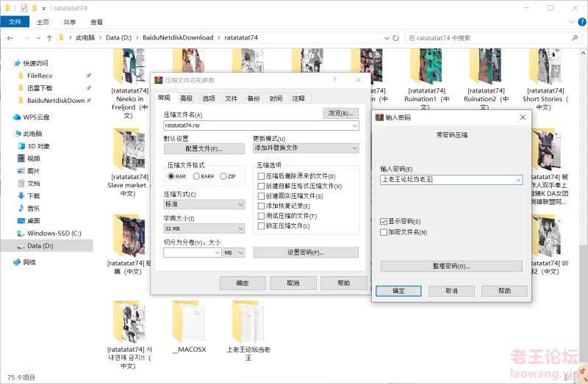This screenshot has height=384, width=588.
Task: Open 视频 folder in sidebar
Action: coord(33,159)
